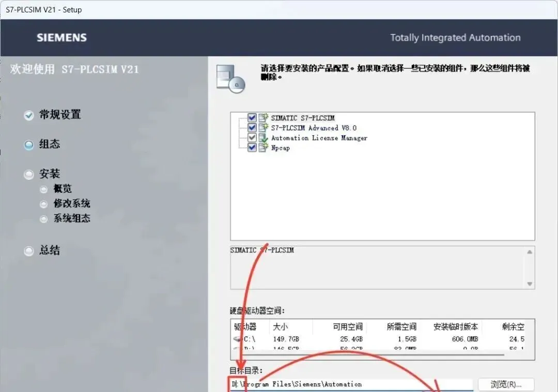Click the small bullet beside 概览
The image size is (558, 392).
pos(43,189)
